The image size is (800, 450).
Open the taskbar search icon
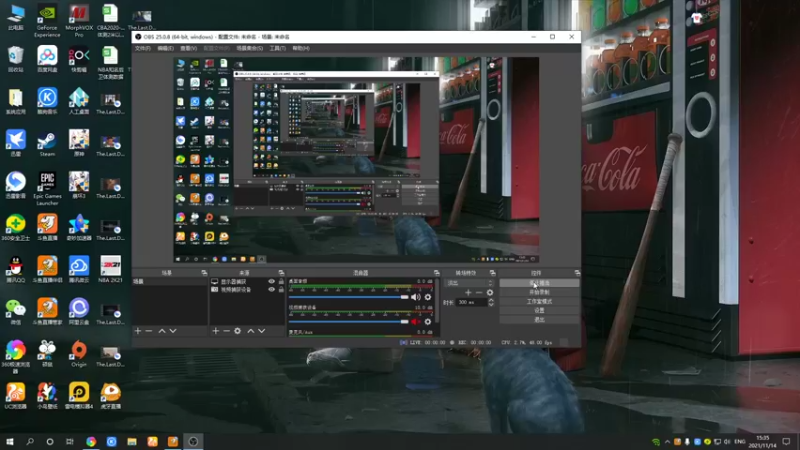[x=30, y=442]
